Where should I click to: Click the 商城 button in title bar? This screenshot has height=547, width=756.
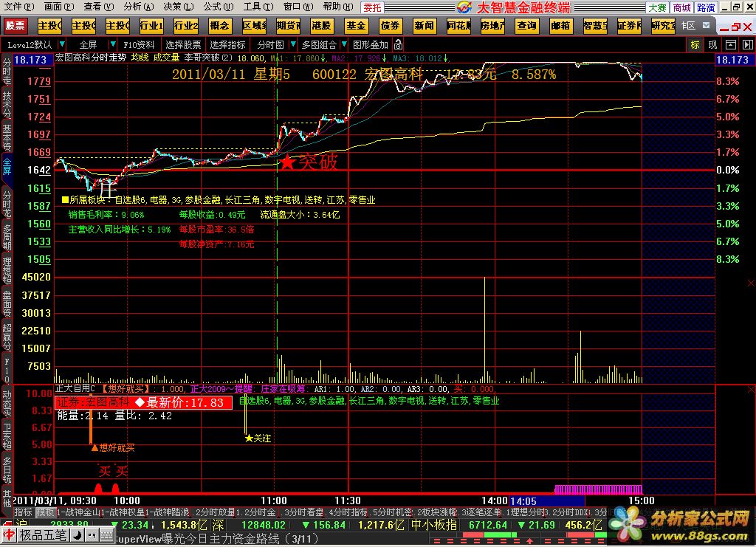(x=681, y=7)
